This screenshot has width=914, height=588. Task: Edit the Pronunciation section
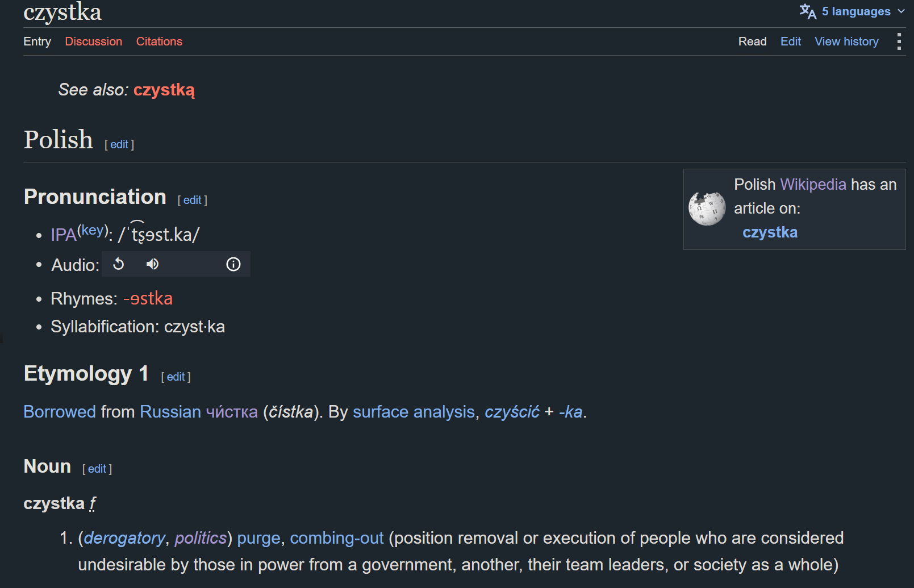point(192,200)
